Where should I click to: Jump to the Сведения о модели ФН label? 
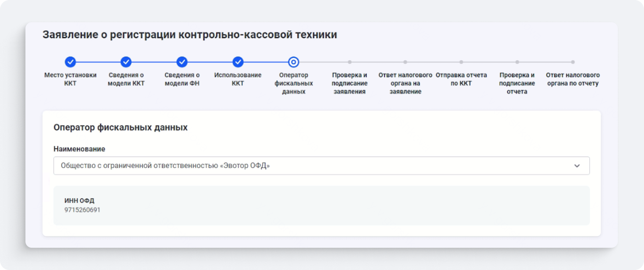tap(182, 79)
